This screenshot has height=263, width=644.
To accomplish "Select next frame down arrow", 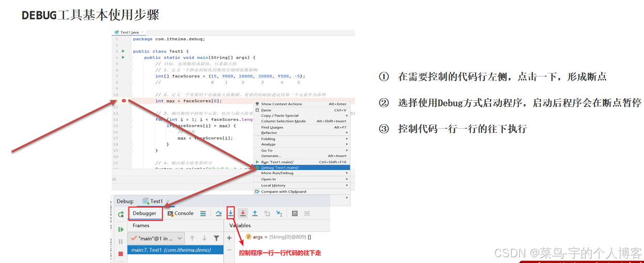I will coord(204,238).
